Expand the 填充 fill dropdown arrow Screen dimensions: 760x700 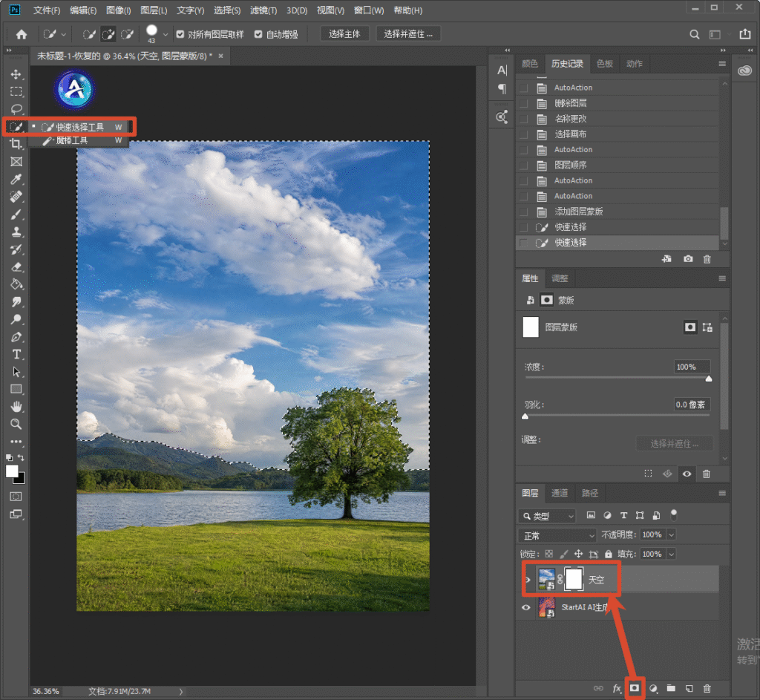click(x=671, y=554)
